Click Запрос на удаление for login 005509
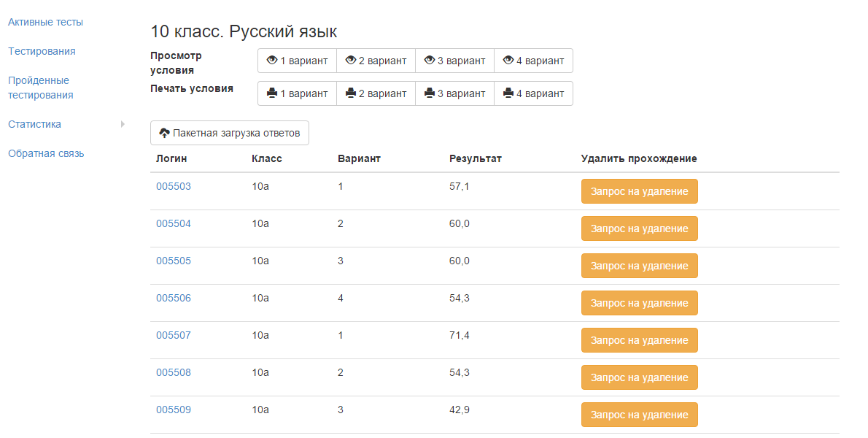868x438 pixels. pyautogui.click(x=639, y=415)
